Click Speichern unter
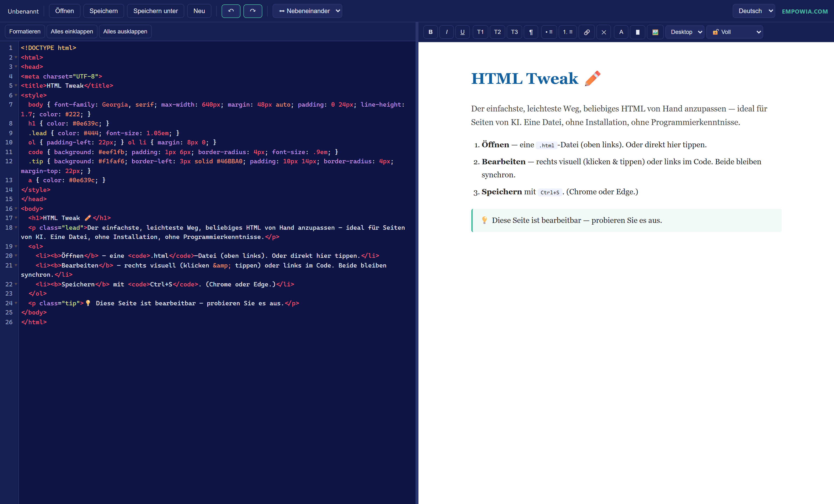Viewport: 834px width, 504px height. 155,11
